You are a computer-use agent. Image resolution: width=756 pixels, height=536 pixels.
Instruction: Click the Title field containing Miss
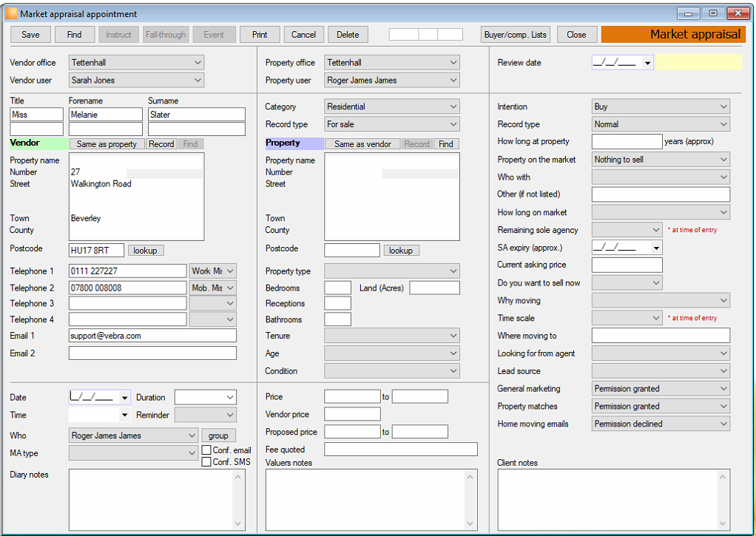[x=37, y=115]
